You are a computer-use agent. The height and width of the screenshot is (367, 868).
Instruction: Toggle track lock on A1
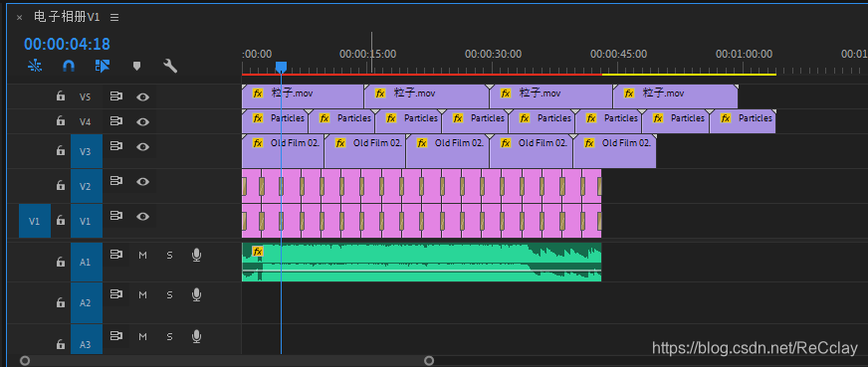point(61,262)
